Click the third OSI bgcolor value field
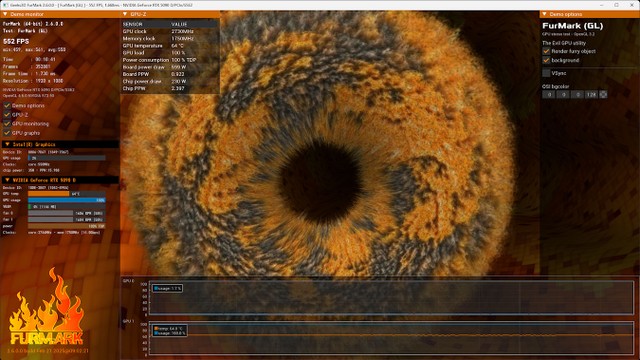The height and width of the screenshot is (360, 640). click(x=577, y=95)
